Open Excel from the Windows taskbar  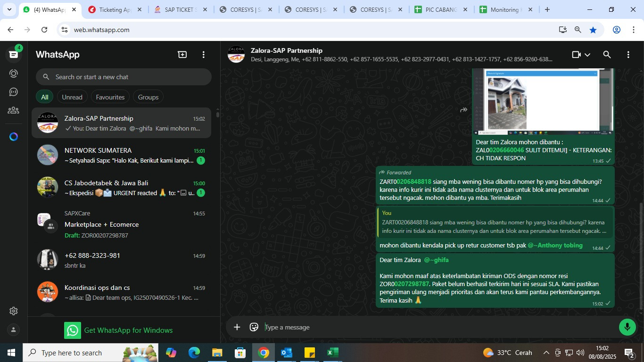(x=332, y=353)
